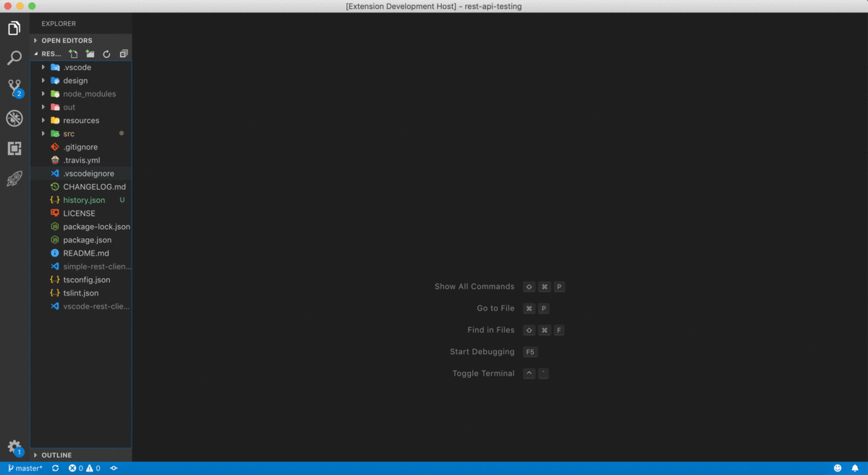Open the .gitignore file
Image resolution: width=868 pixels, height=475 pixels.
click(x=81, y=147)
